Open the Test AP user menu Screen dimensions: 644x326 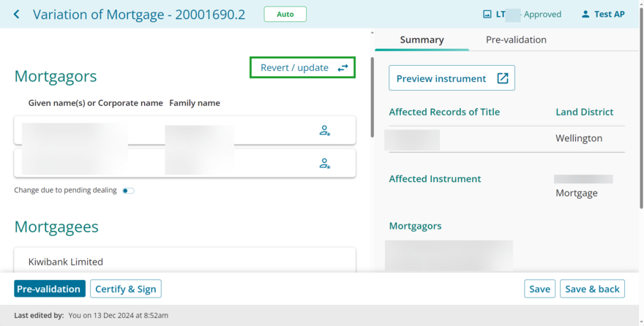click(x=603, y=15)
